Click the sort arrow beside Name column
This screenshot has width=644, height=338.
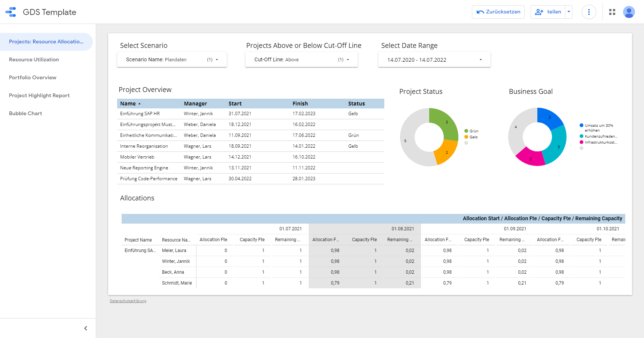tap(140, 104)
